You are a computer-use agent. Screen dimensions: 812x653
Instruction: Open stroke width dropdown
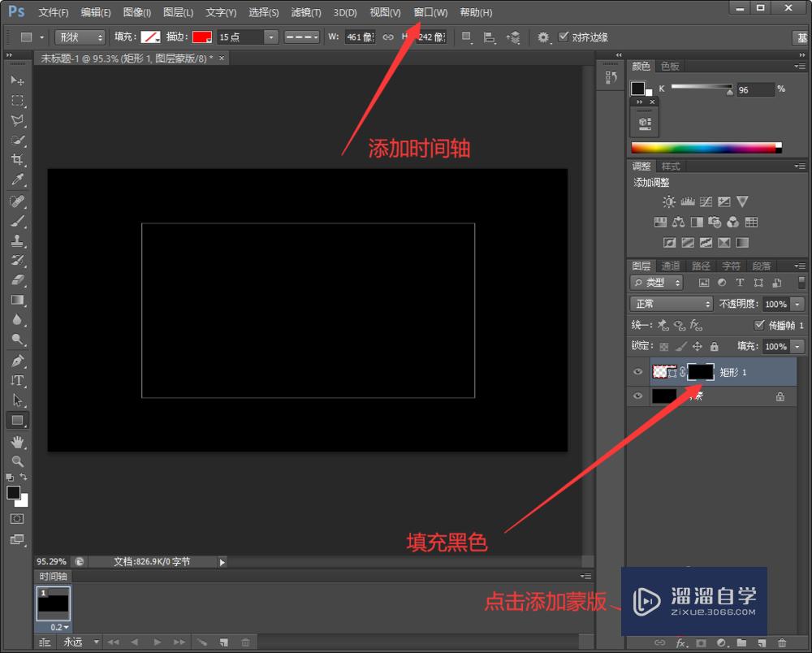[x=271, y=37]
